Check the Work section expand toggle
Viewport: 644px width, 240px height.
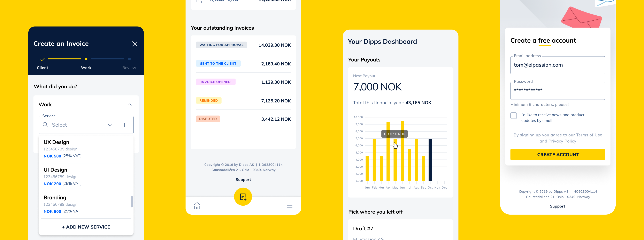[130, 104]
